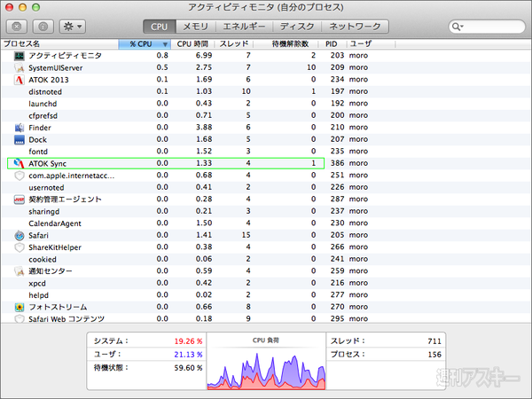The height and width of the screenshot is (399, 532).
Task: Select the ShareKitHelper shield icon
Action: [20, 247]
